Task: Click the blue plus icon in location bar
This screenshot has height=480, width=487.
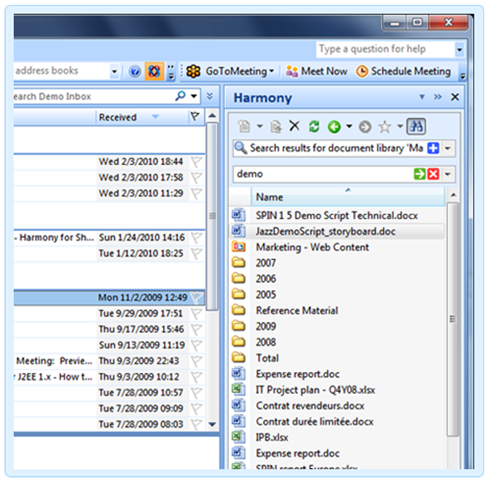Action: pos(433,148)
